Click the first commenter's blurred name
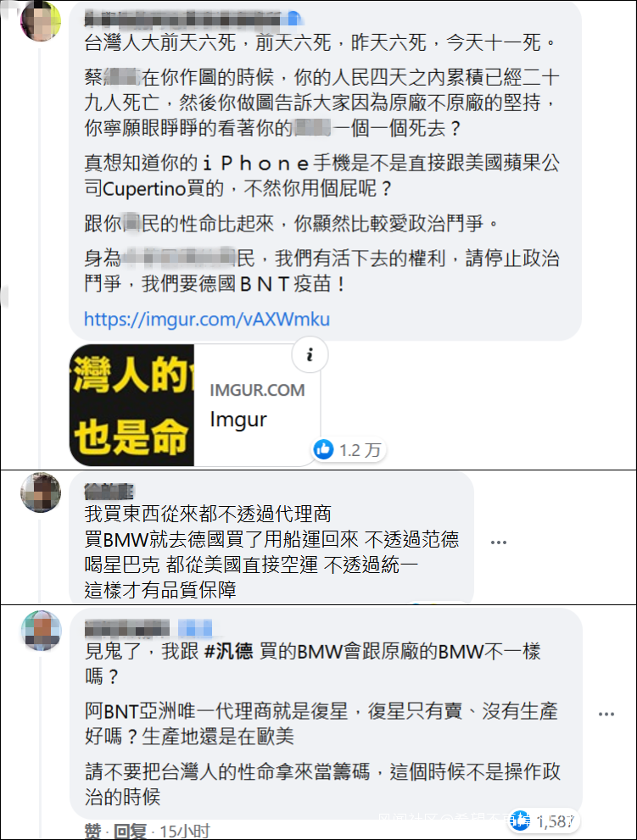This screenshot has height=840, width=637. (x=182, y=19)
